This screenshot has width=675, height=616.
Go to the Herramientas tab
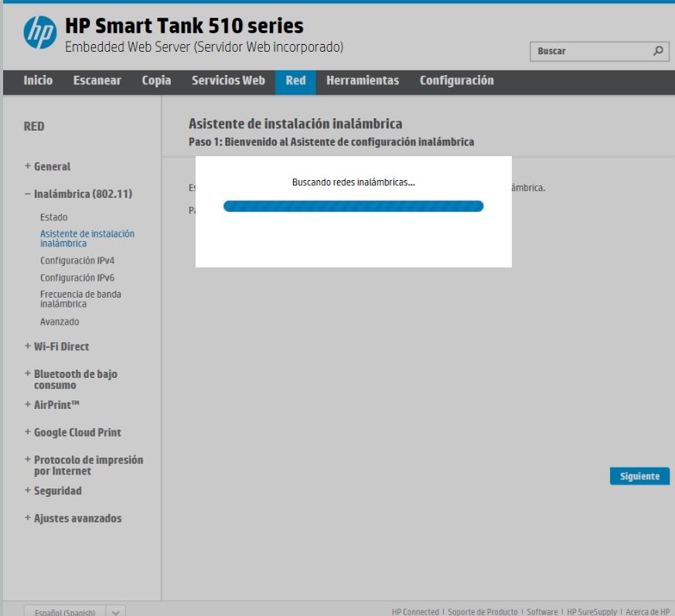(363, 80)
